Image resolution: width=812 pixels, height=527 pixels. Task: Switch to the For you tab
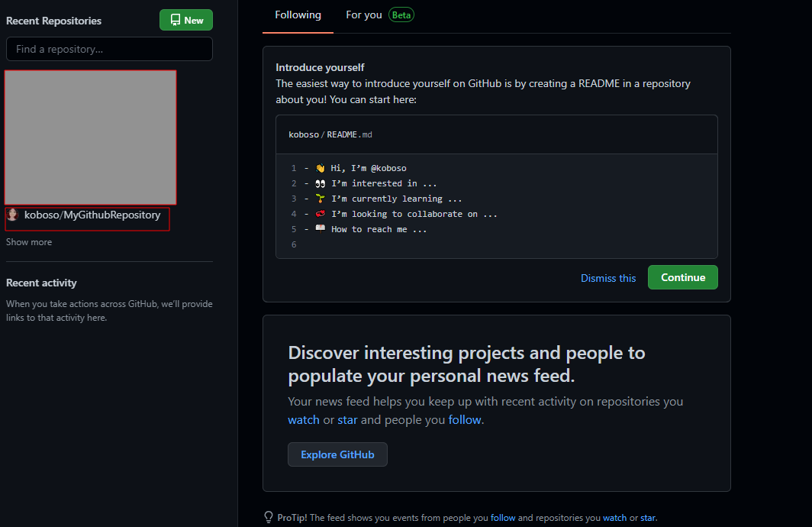coord(363,15)
